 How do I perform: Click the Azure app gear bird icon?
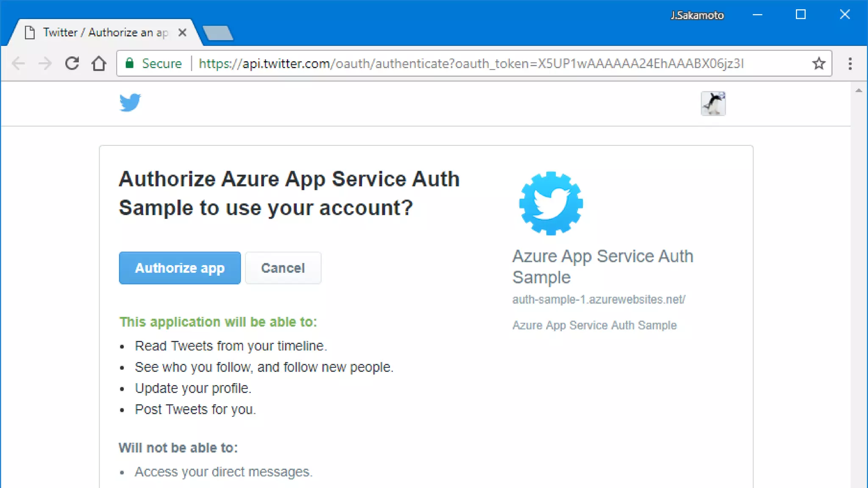tap(551, 203)
